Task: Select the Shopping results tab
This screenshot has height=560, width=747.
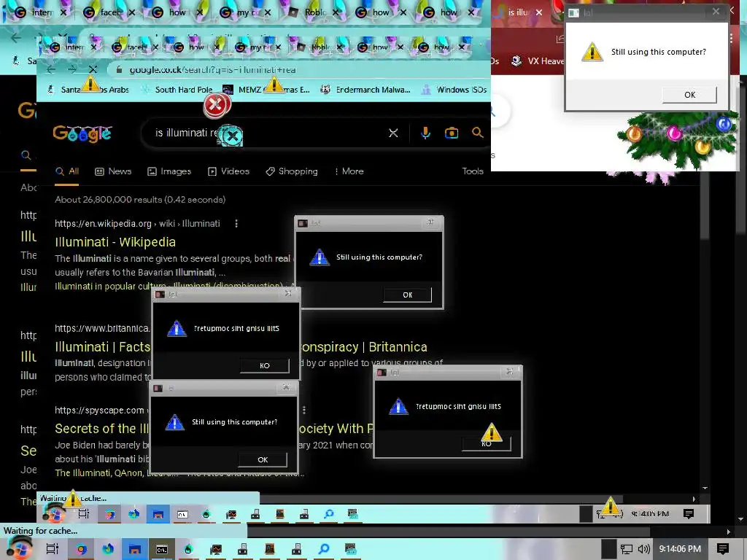Action: click(x=292, y=171)
